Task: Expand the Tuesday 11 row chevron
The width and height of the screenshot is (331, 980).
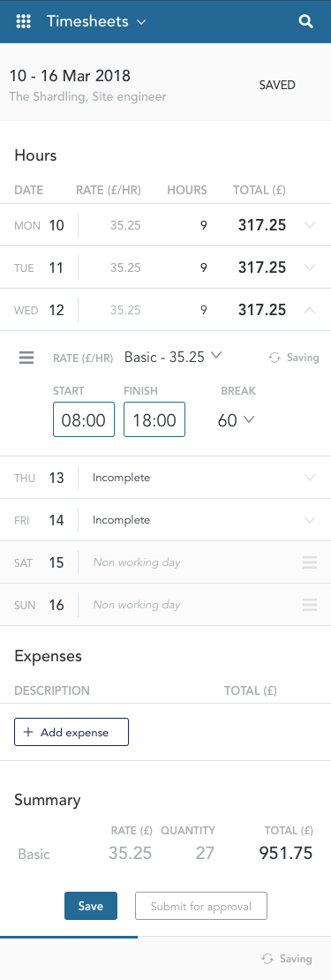Action: [x=309, y=268]
